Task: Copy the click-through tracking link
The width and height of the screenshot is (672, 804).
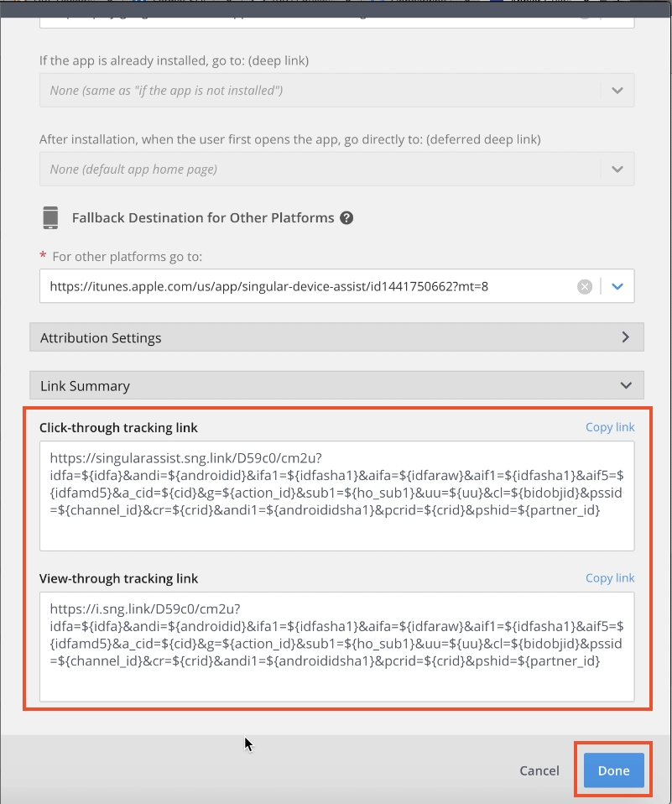Action: [x=610, y=427]
